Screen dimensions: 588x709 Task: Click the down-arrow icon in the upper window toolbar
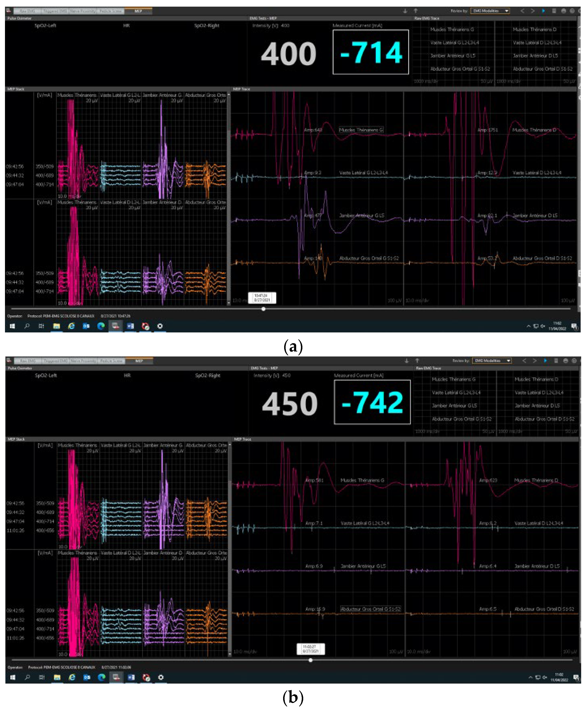(405, 11)
